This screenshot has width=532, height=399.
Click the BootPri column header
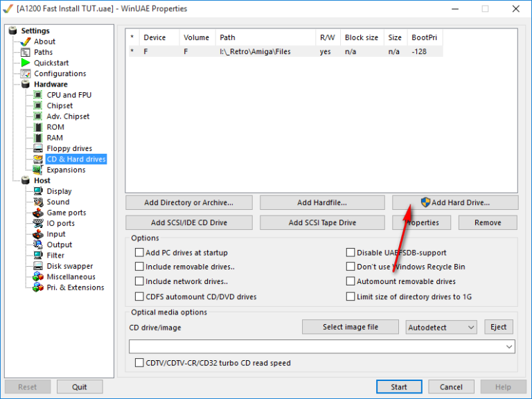point(425,37)
